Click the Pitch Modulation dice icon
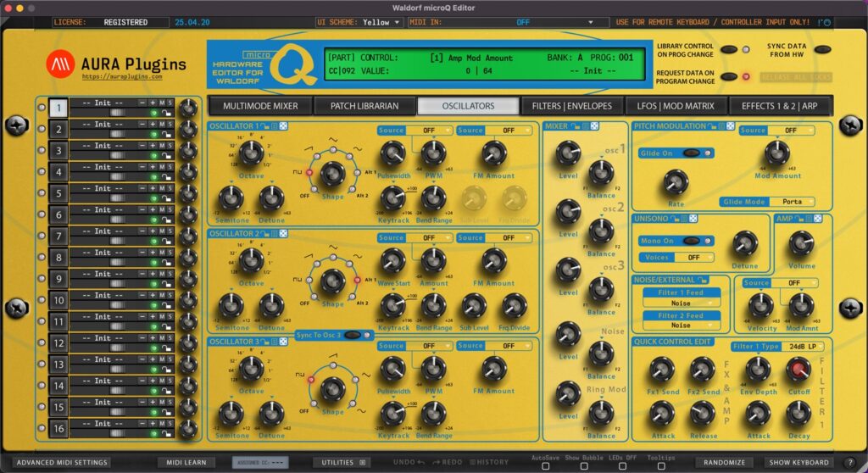868x473 pixels. pyautogui.click(x=730, y=126)
